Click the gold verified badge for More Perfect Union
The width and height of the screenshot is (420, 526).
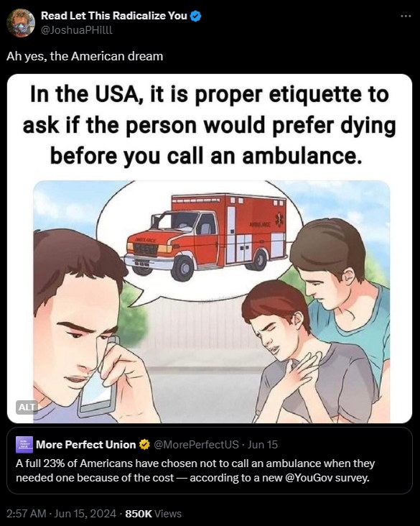click(144, 445)
